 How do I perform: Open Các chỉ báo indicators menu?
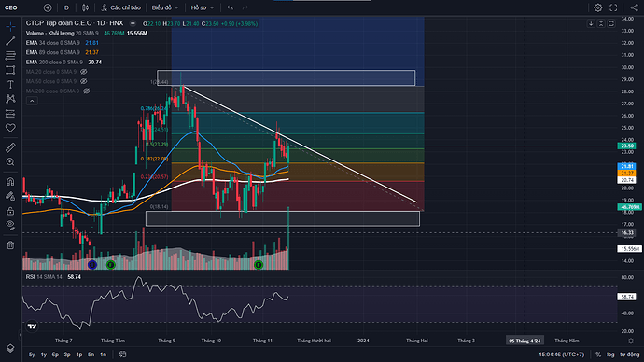click(x=121, y=7)
